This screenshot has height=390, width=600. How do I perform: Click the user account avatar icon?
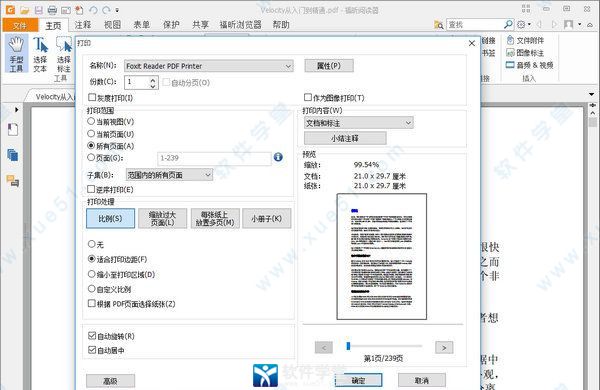tap(569, 24)
